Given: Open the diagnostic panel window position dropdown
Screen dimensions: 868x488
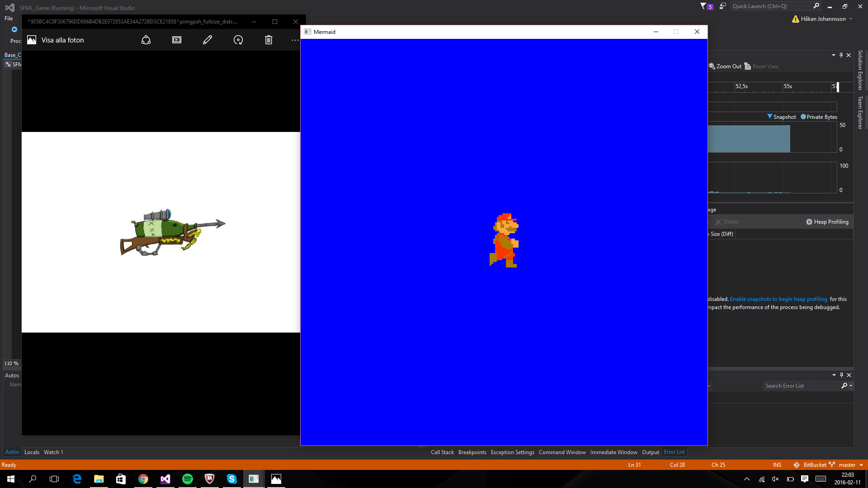Looking at the screenshot, I should pos(833,55).
